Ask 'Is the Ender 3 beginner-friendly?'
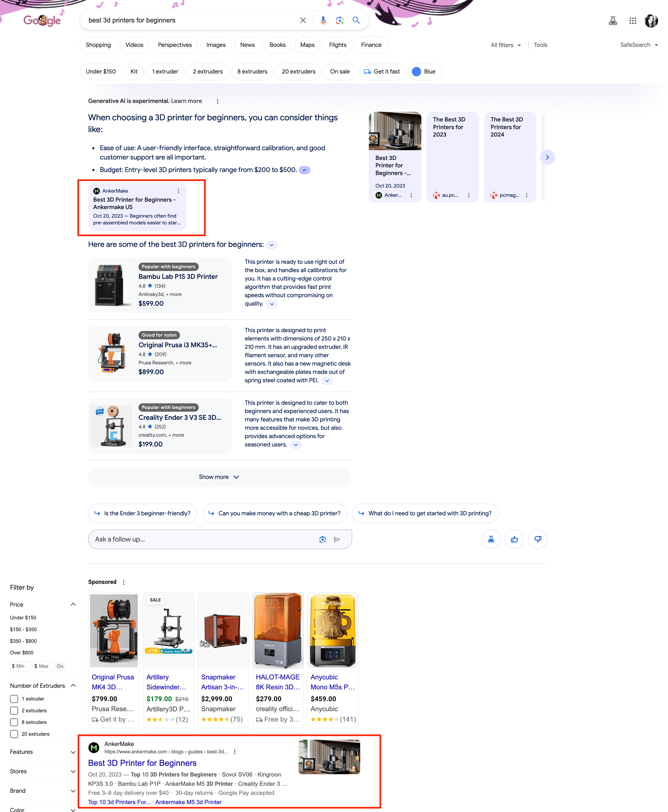668x812 pixels. click(143, 514)
